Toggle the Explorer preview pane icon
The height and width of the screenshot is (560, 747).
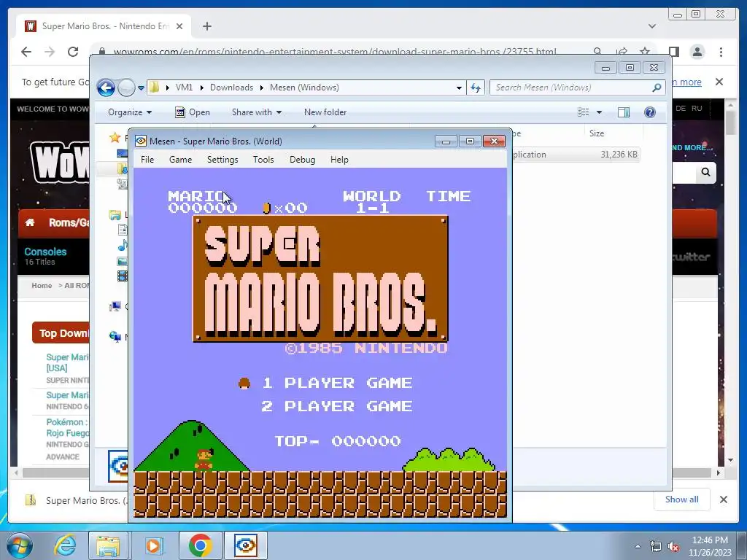tap(623, 112)
